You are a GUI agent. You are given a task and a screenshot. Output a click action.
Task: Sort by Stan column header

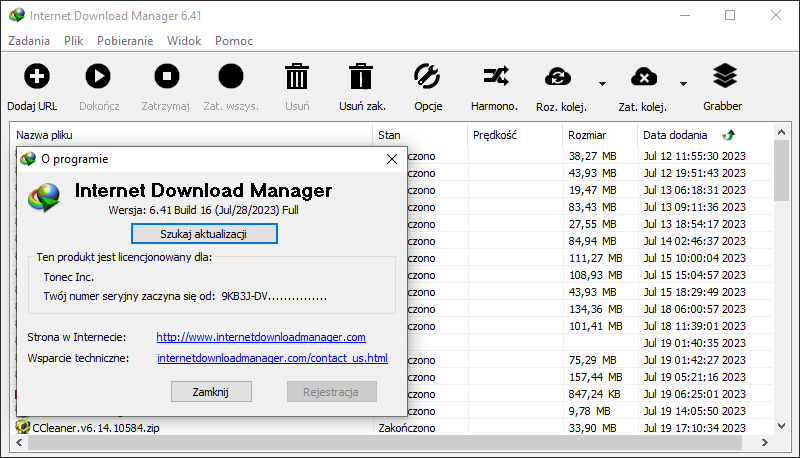(420, 135)
